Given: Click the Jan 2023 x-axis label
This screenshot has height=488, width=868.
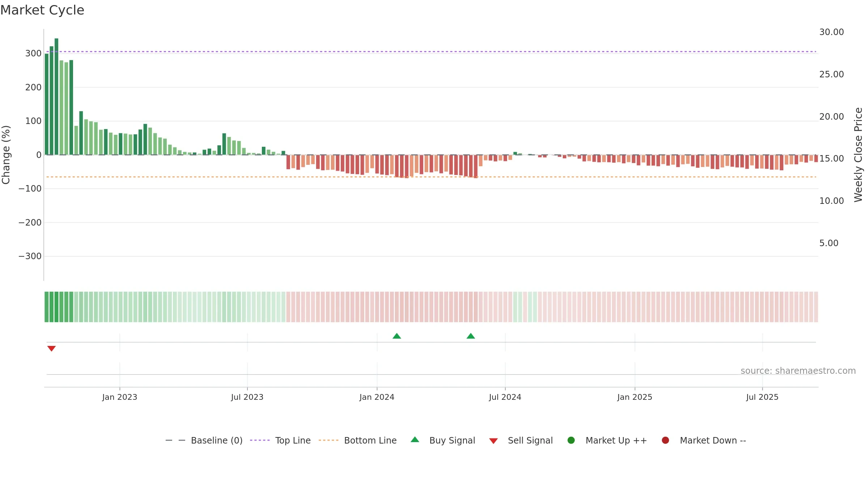Looking at the screenshot, I should 120,397.
